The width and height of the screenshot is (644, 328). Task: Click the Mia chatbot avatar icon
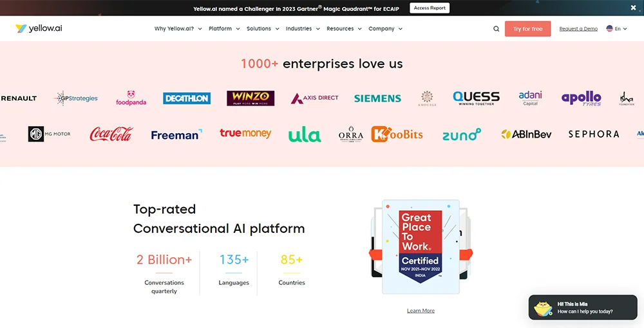[x=543, y=308]
